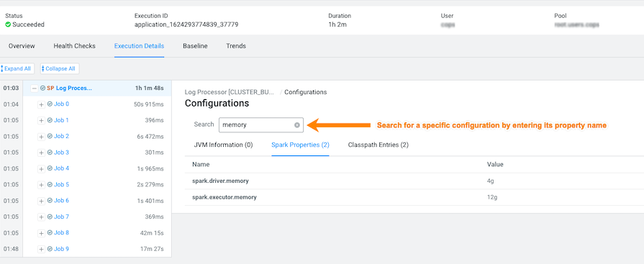644x264 pixels.
Task: Click the status icon next to Log Processor
Action: pyautogui.click(x=42, y=88)
